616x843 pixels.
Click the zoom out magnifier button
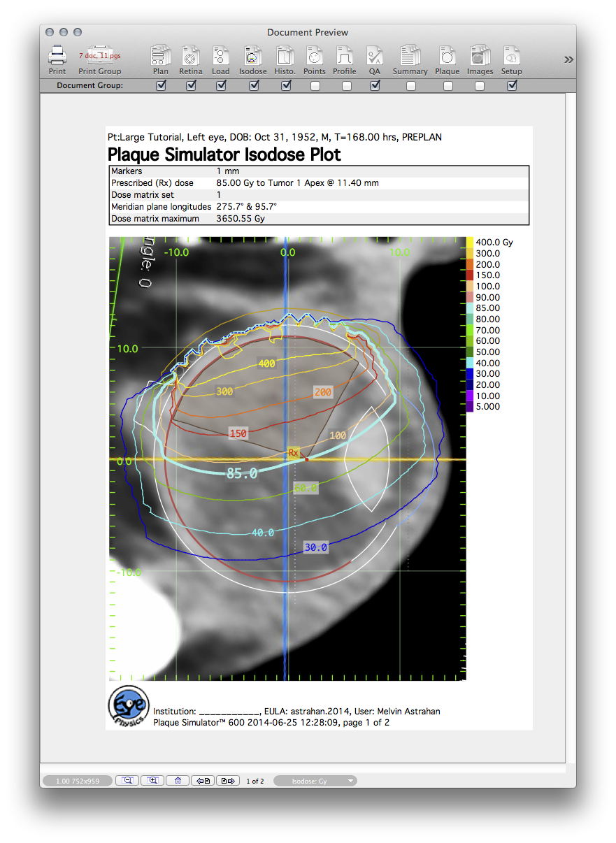[127, 781]
